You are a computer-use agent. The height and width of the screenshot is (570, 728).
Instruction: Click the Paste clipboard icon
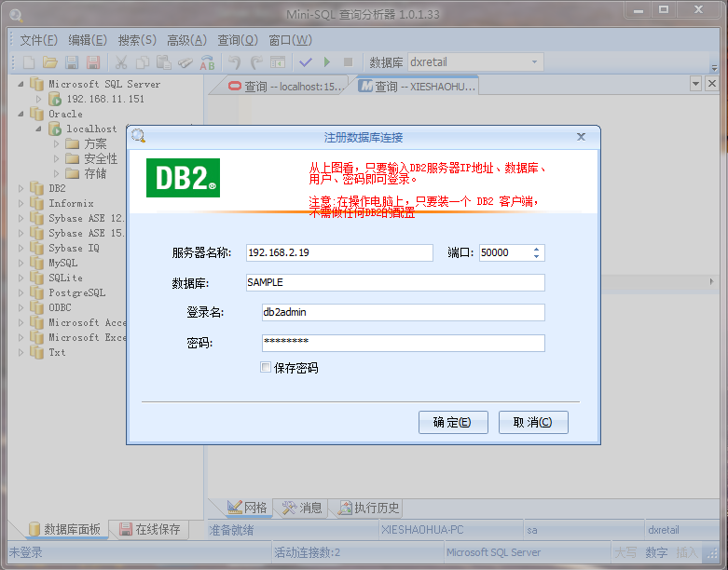pyautogui.click(x=163, y=62)
